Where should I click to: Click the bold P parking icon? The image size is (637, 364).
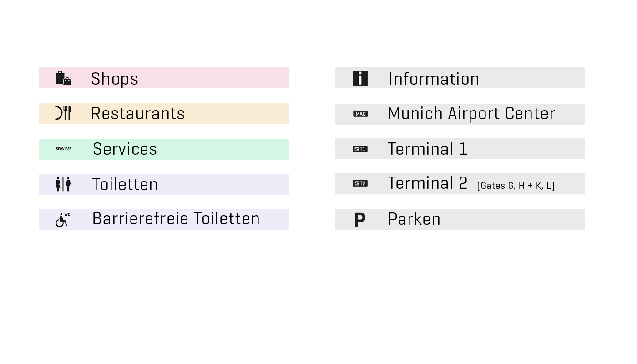360,220
